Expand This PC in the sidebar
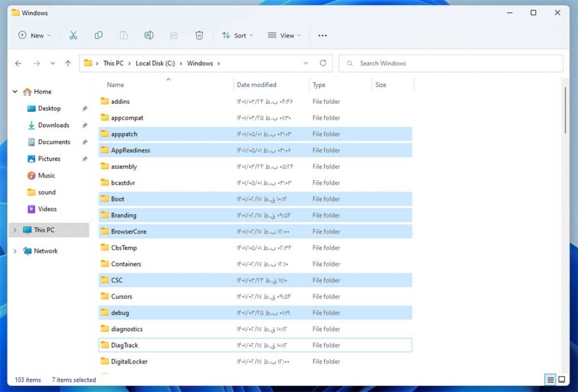This screenshot has height=392, width=578. pyautogui.click(x=15, y=230)
